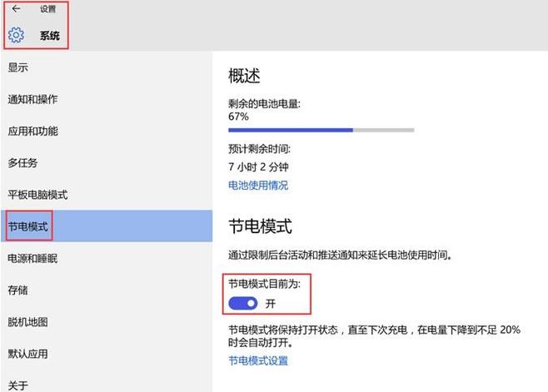
Task: Open the 显示 settings page
Action: pos(107,67)
